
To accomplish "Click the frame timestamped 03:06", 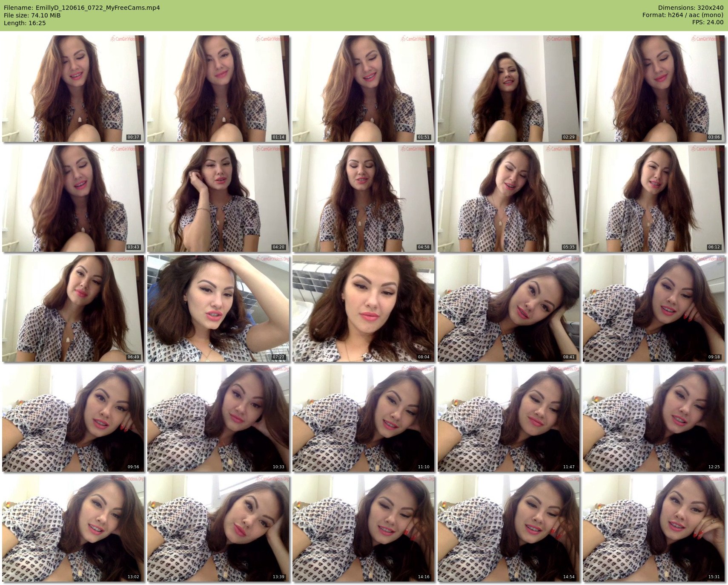I will [x=653, y=89].
